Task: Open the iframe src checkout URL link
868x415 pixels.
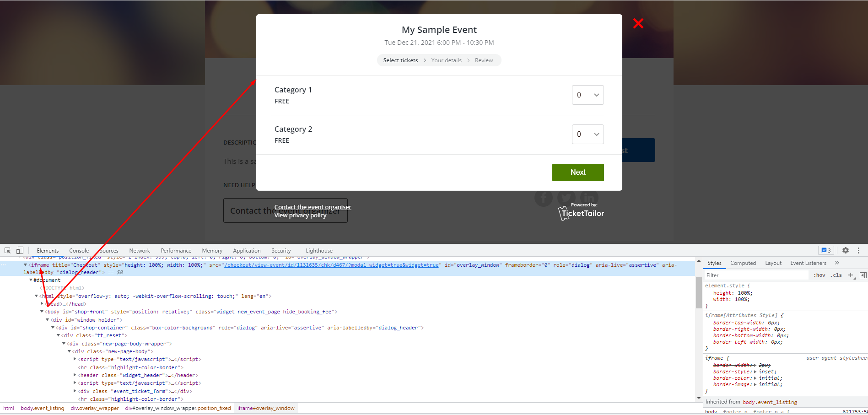Action: (331, 265)
